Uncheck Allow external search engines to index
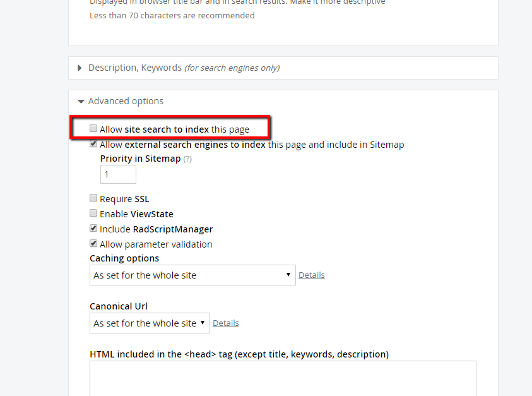The height and width of the screenshot is (396, 532). tap(93, 143)
